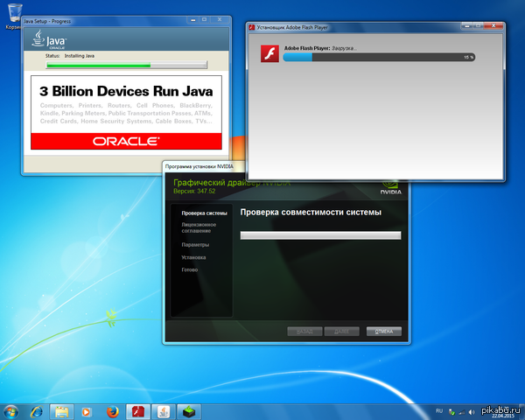Viewport: 525px width, 420px height.
Task: Close the Java Setup window
Action: tap(220, 20)
